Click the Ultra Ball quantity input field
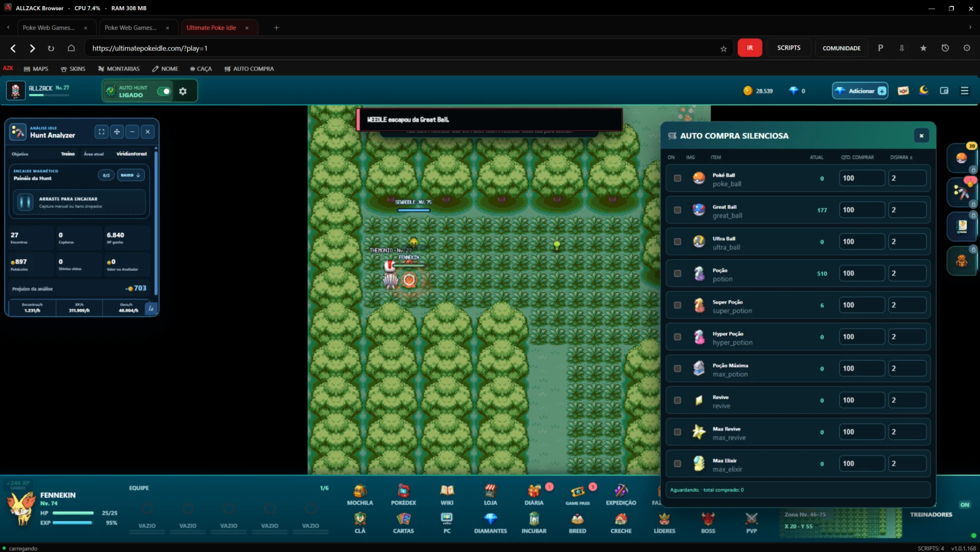The width and height of the screenshot is (980, 552). click(862, 241)
